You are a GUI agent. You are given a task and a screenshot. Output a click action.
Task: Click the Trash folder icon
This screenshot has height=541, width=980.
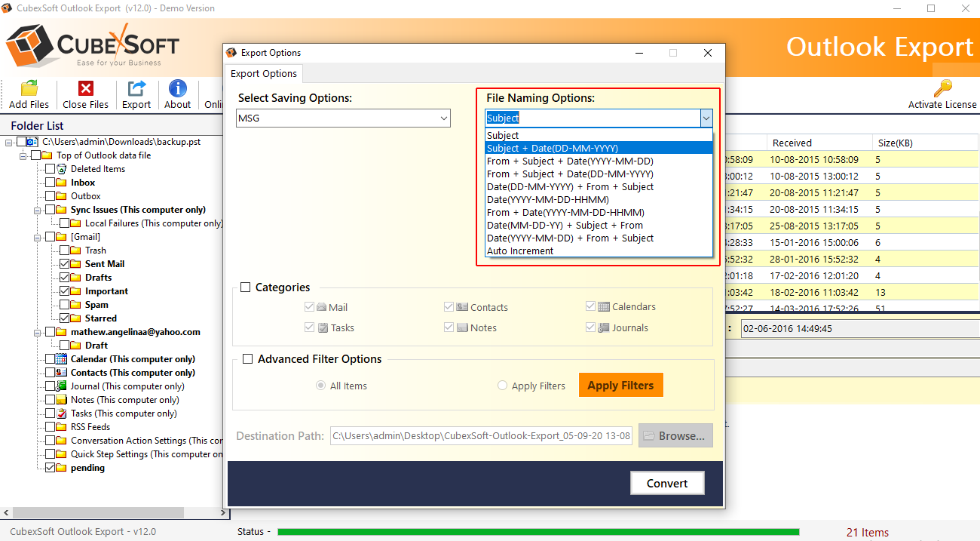click(x=75, y=251)
